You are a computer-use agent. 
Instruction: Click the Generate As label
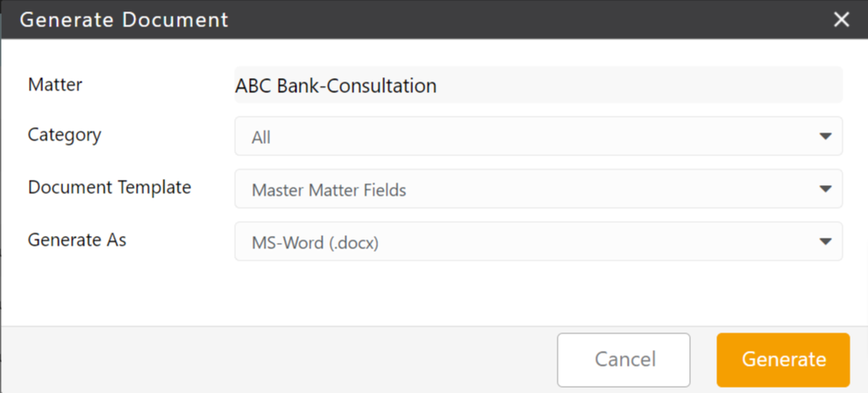77,239
